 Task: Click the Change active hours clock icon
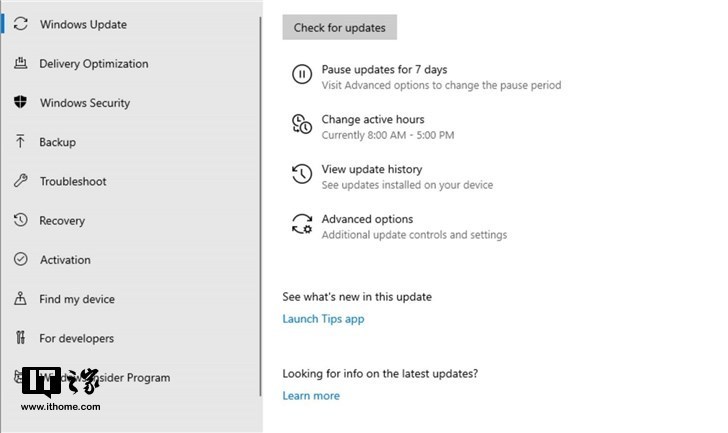pyautogui.click(x=302, y=124)
